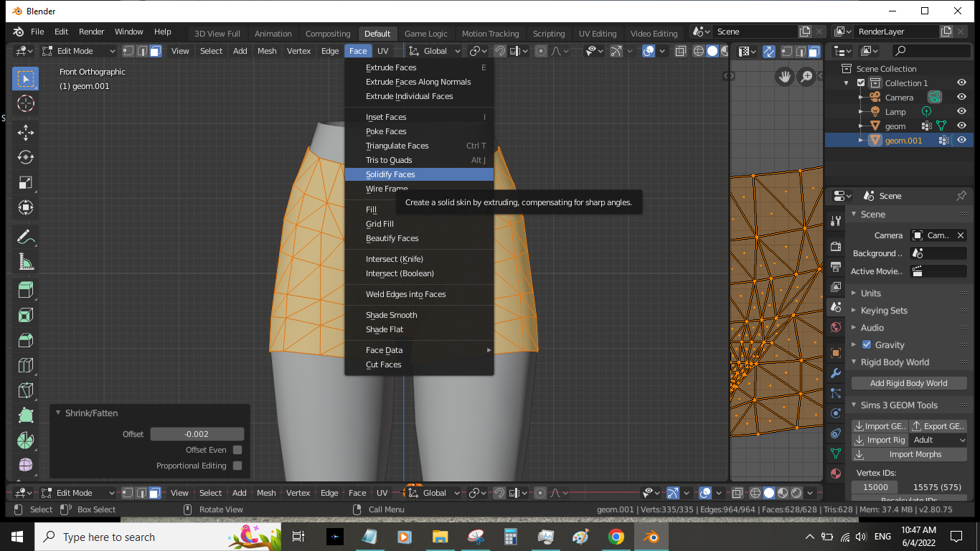Open the Global orientation dropdown in the header
980x551 pixels.
(x=435, y=51)
